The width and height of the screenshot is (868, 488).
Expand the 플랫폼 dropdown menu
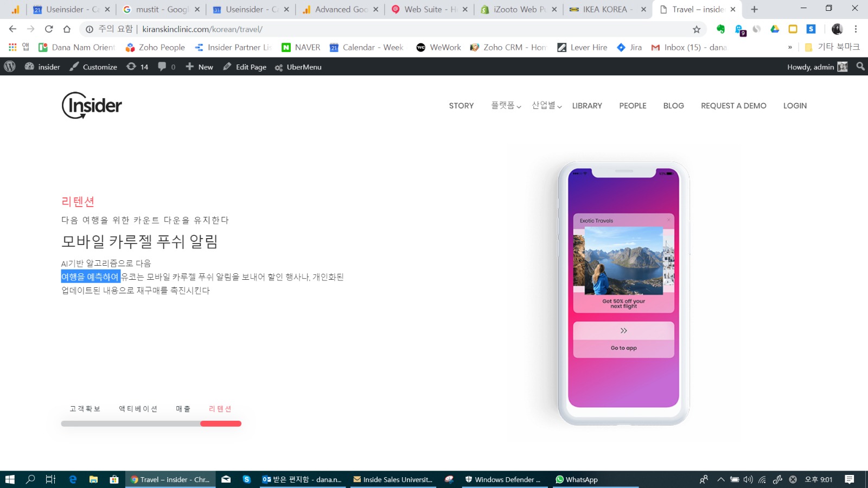tap(506, 106)
